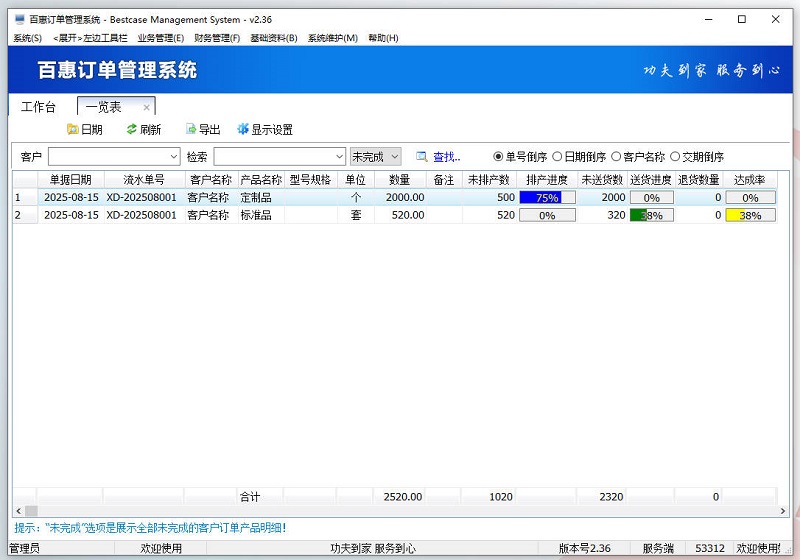Open 显示设置 display settings gear icon
The width and height of the screenshot is (800, 560).
(x=243, y=129)
